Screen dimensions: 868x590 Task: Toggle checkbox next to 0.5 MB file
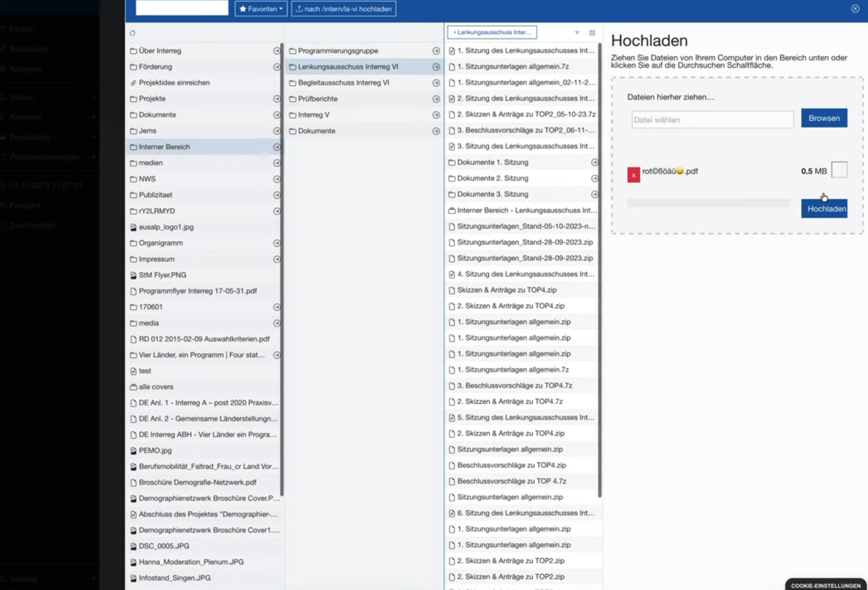[x=839, y=170]
